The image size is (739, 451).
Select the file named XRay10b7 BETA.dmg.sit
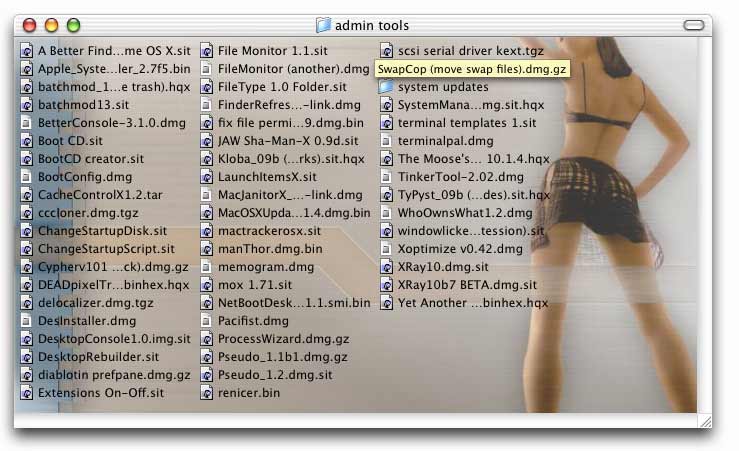(468, 285)
